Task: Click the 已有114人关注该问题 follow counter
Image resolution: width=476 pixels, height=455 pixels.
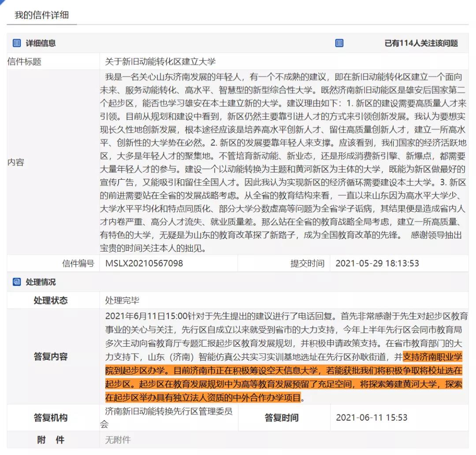Action: pyautogui.click(x=422, y=43)
